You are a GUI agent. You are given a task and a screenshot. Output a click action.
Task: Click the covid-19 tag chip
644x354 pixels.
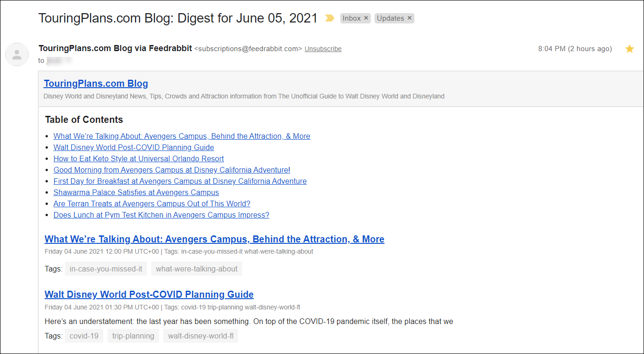[84, 336]
